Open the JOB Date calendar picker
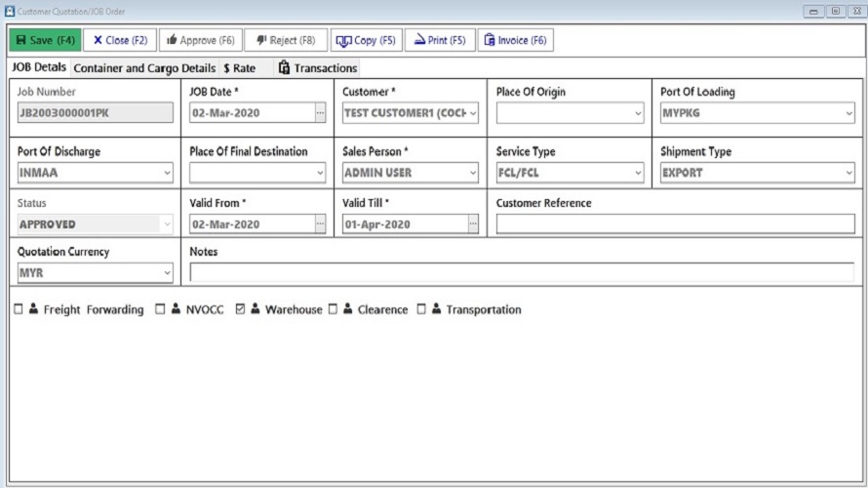868x488 pixels. point(320,112)
